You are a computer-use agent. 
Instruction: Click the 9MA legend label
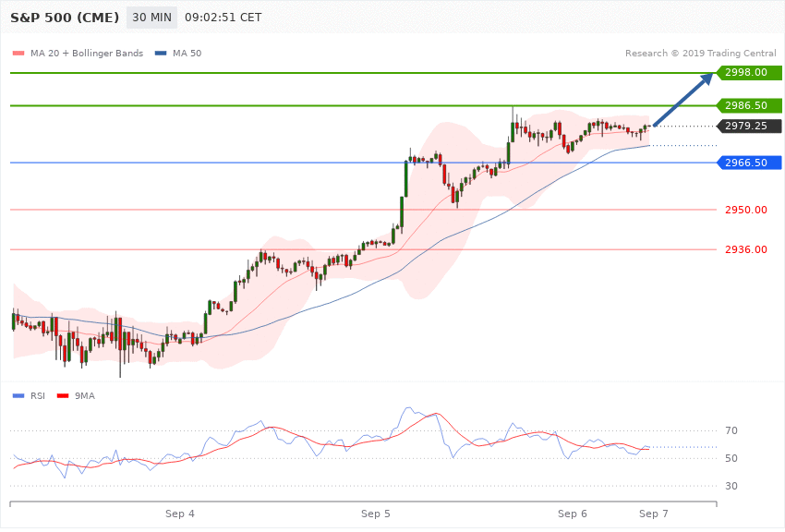point(85,396)
